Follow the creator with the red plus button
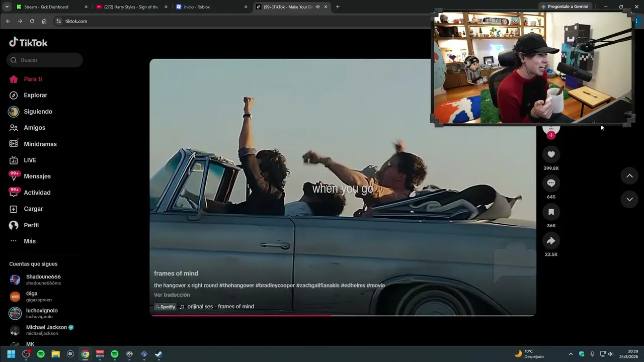The width and height of the screenshot is (644, 362). tap(551, 135)
